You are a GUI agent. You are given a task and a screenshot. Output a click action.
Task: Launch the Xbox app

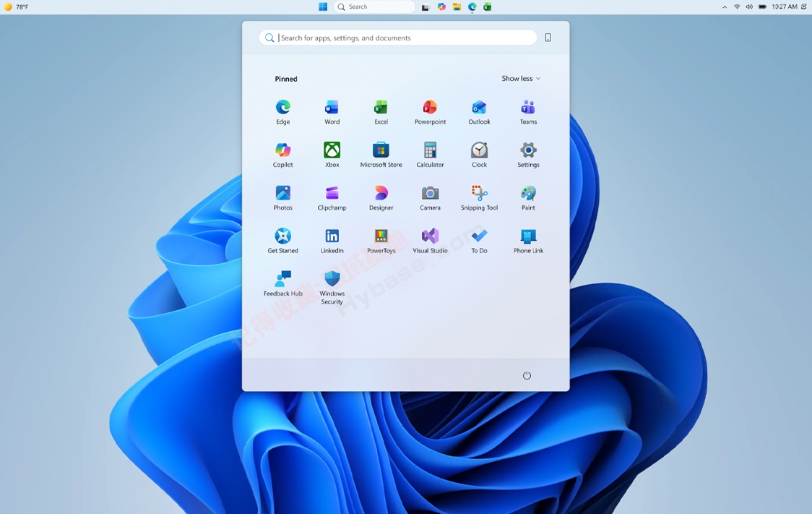pyautogui.click(x=332, y=155)
